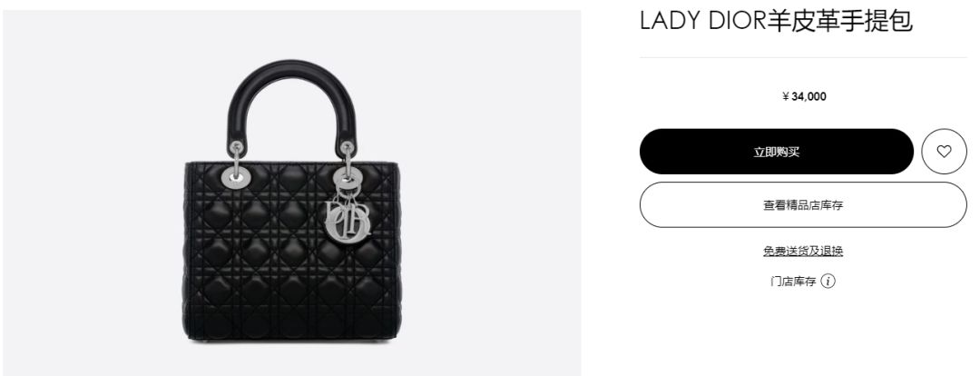Screen dimensions: 980x376
Task: Open the info icon beside 门店库存
Action: pos(828,281)
